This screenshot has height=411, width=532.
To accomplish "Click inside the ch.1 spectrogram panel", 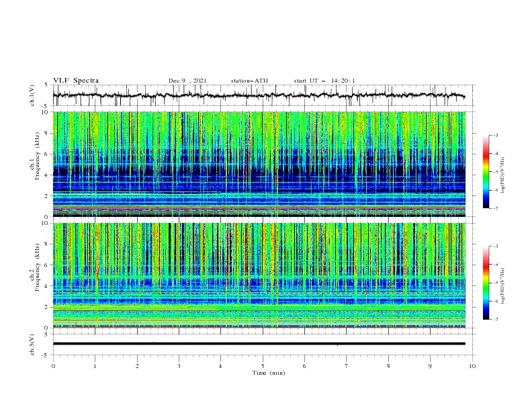I will [x=259, y=164].
